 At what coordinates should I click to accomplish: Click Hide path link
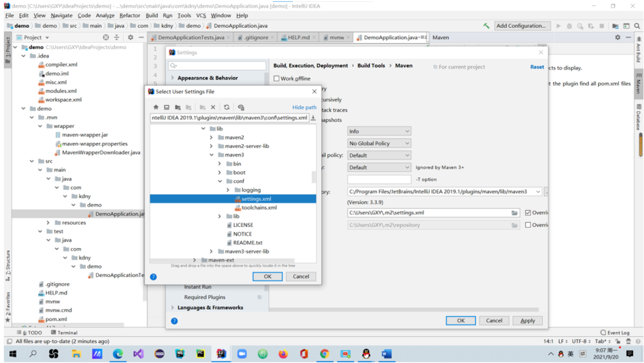(x=305, y=107)
